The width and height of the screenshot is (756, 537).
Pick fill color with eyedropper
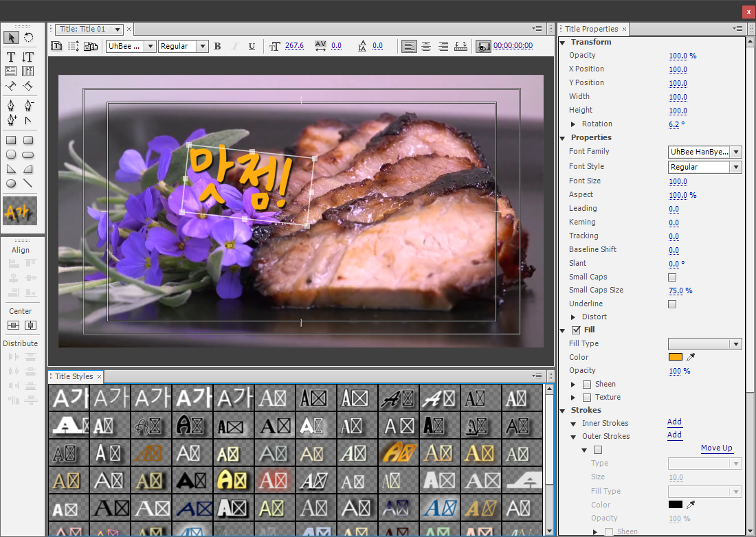pyautogui.click(x=691, y=357)
